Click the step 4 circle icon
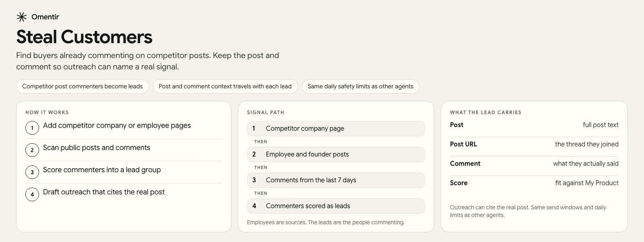Screen dimensions: 644x242 point(32,194)
